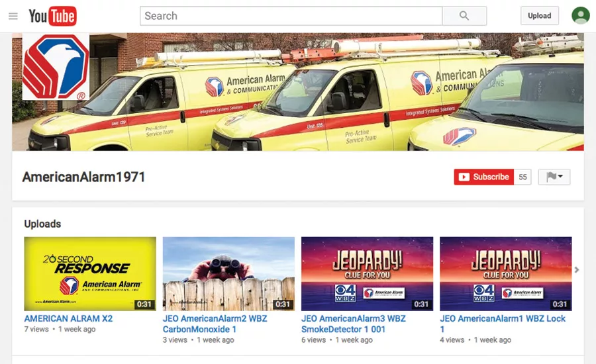Click the 55 subscriber count
The width and height of the screenshot is (596, 364).
[522, 177]
